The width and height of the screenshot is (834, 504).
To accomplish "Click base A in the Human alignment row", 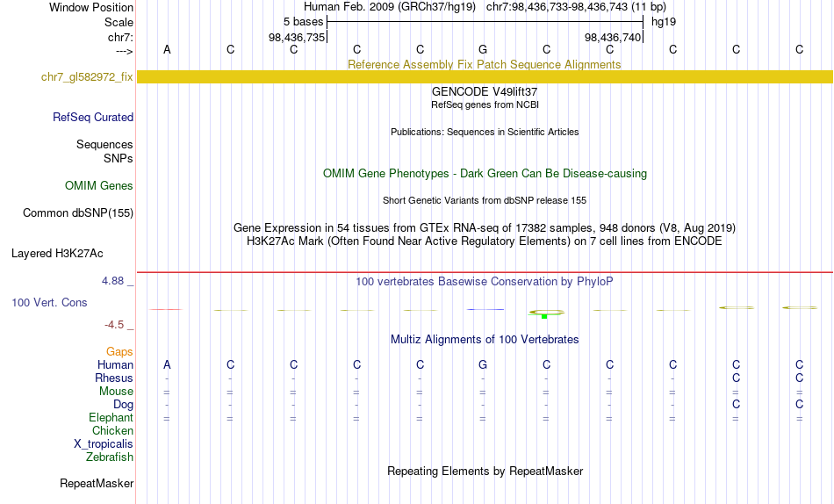I will 167,364.
